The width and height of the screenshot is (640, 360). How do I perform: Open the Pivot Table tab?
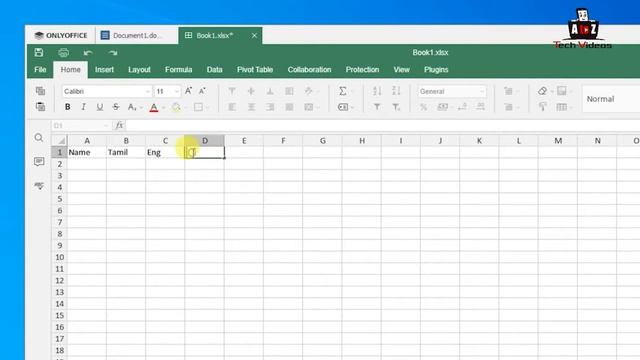point(255,70)
